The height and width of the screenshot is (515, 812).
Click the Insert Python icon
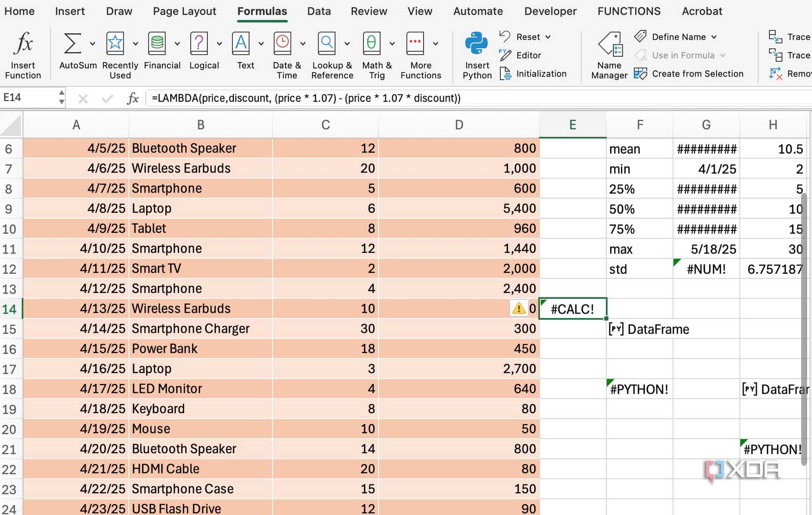(x=476, y=44)
